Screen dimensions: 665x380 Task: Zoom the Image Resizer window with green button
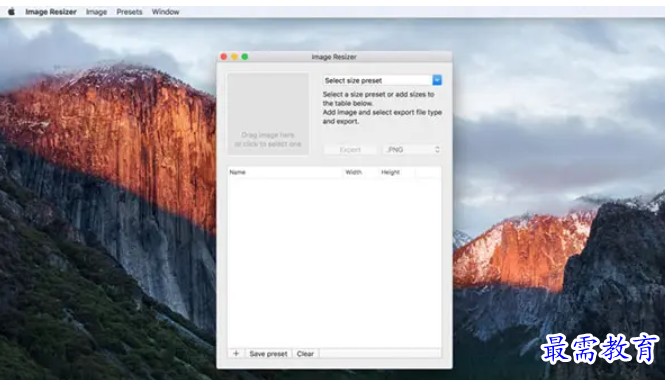click(245, 57)
